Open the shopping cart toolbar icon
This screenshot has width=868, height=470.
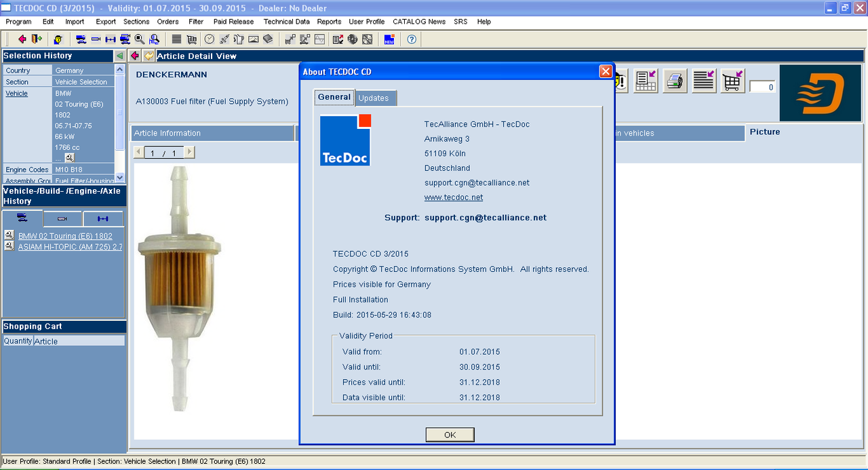[x=192, y=39]
